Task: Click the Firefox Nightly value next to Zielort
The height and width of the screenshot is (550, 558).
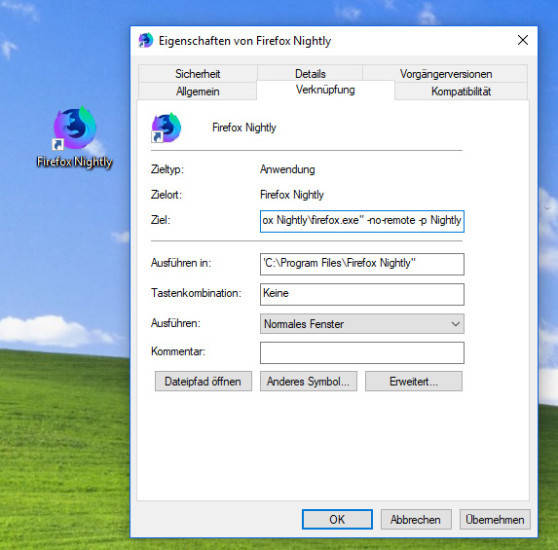Action: tap(292, 195)
